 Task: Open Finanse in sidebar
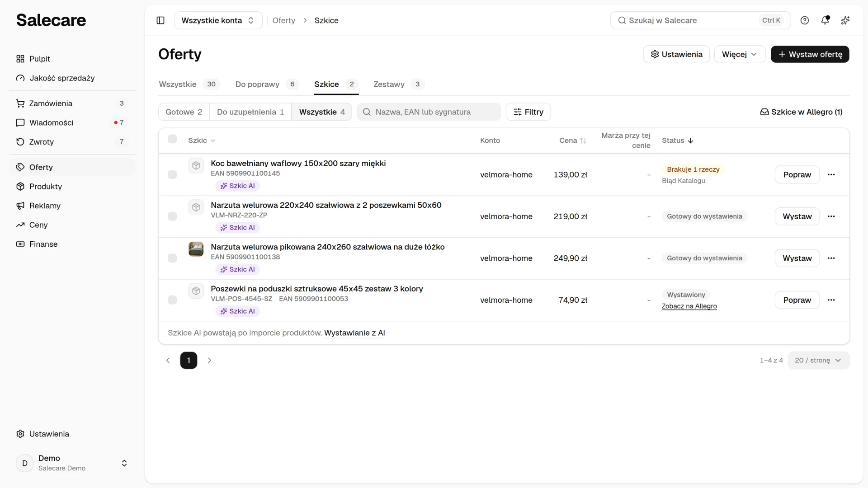(x=72, y=244)
